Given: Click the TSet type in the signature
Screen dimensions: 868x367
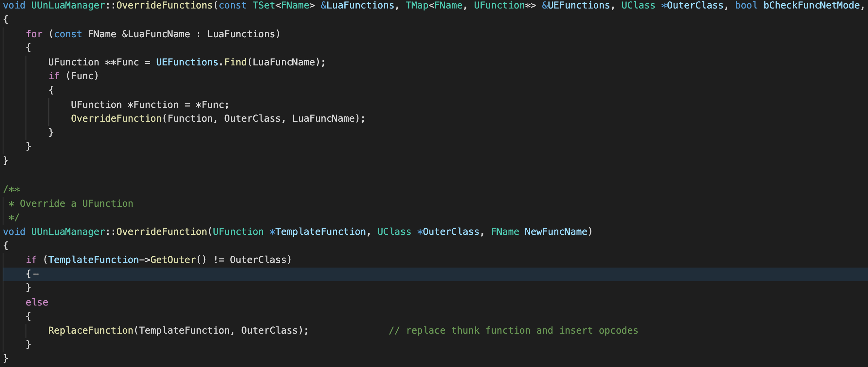Looking at the screenshot, I should coord(263,5).
